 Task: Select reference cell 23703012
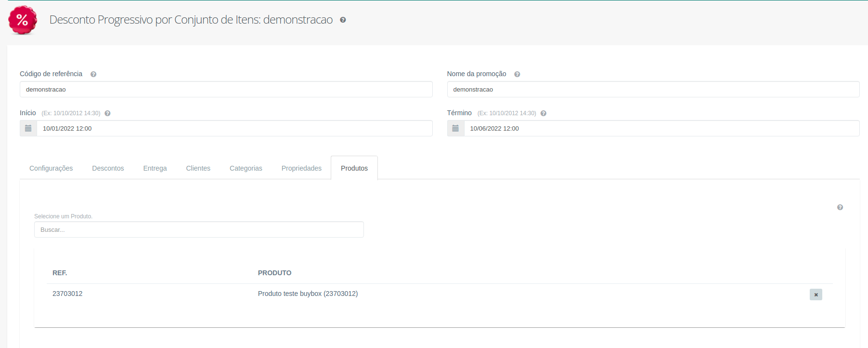67,294
